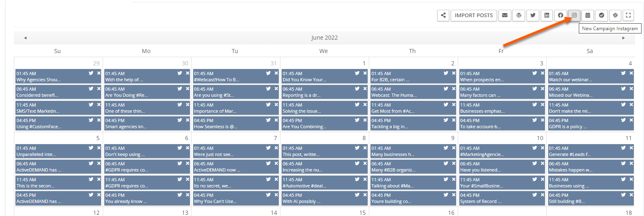
Task: Remove 'Are You Combining...' post with X
Action: point(365,120)
